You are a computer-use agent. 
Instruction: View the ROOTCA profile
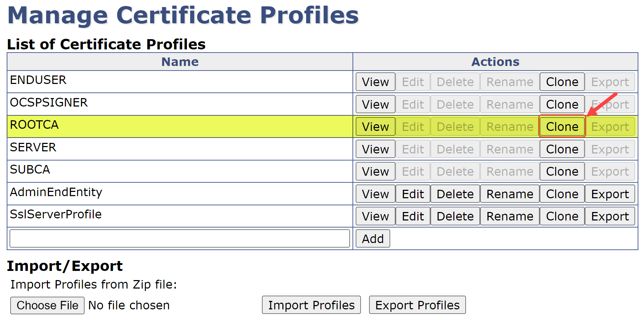pyautogui.click(x=375, y=127)
